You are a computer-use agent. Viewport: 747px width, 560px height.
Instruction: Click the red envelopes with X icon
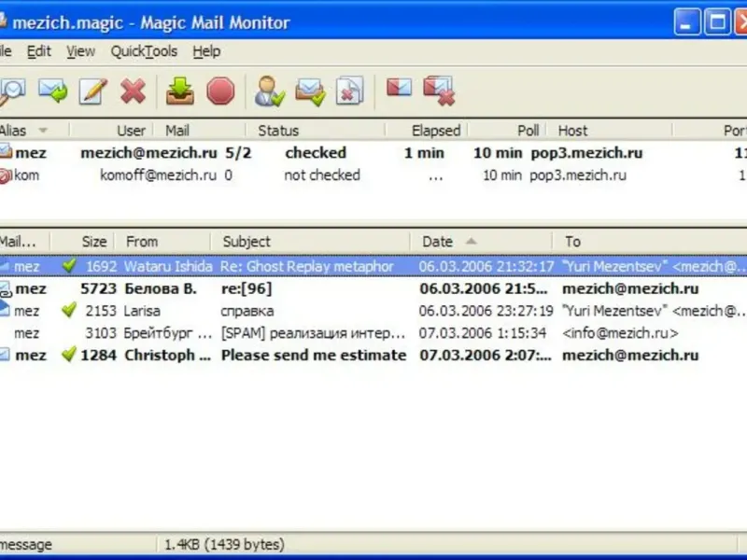pos(439,91)
